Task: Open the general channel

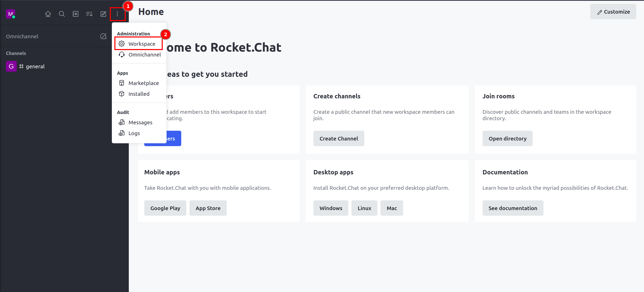Action: (35, 67)
